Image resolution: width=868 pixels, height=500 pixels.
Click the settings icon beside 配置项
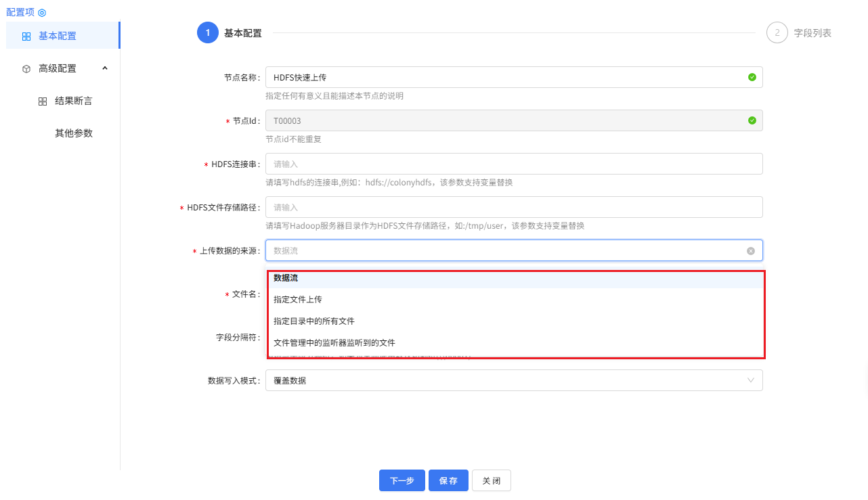42,13
